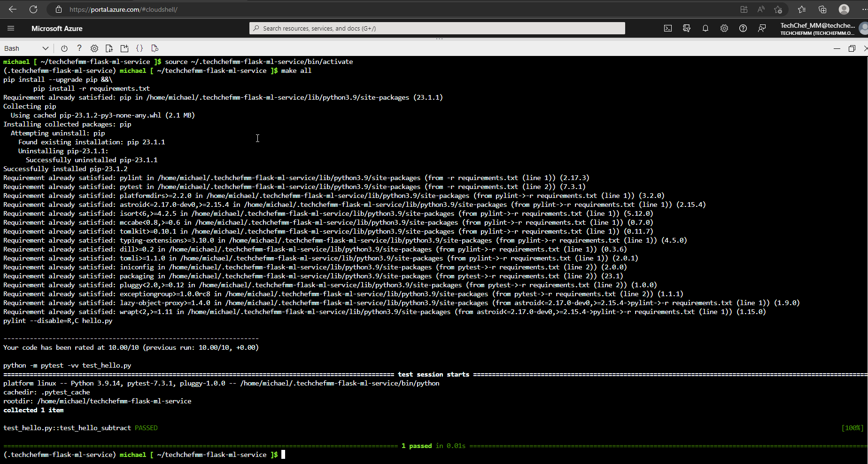This screenshot has width=868, height=464.
Task: Click the Cloud Shell help question mark
Action: click(x=79, y=48)
